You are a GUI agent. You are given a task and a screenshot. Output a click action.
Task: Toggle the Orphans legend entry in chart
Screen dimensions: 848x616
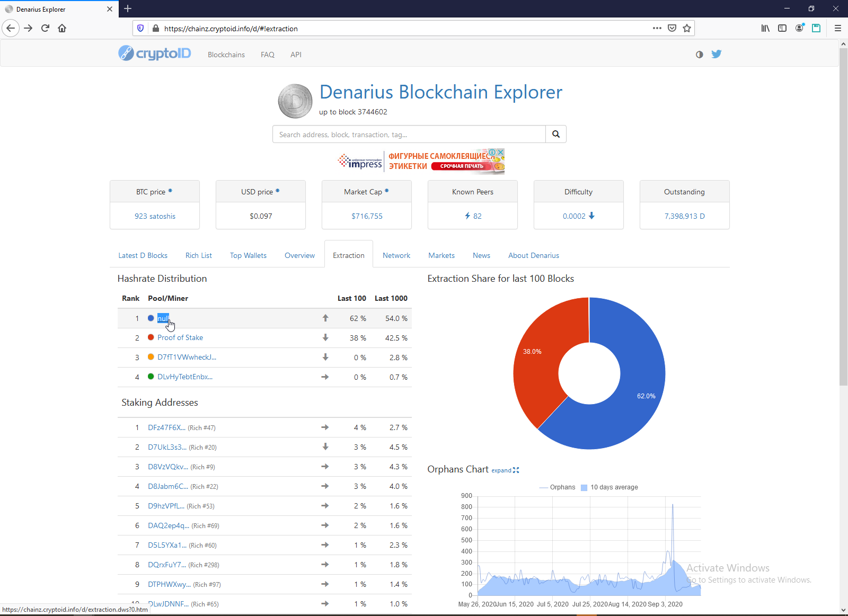click(557, 487)
